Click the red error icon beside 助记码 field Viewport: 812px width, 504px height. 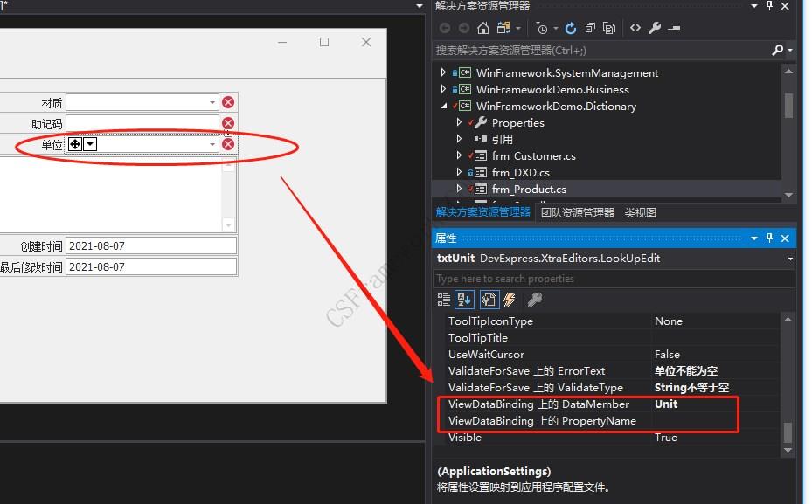click(x=228, y=122)
